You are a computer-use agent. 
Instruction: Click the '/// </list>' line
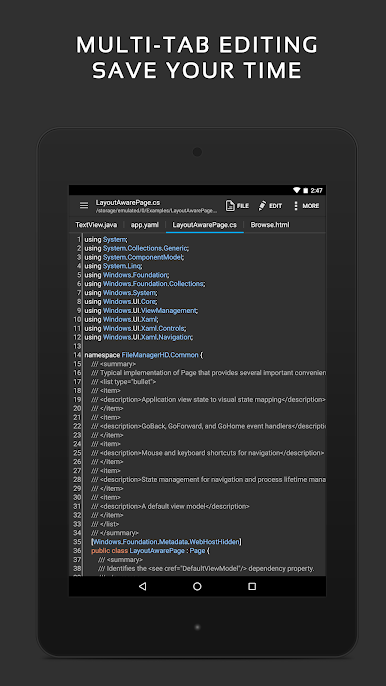click(x=105, y=524)
